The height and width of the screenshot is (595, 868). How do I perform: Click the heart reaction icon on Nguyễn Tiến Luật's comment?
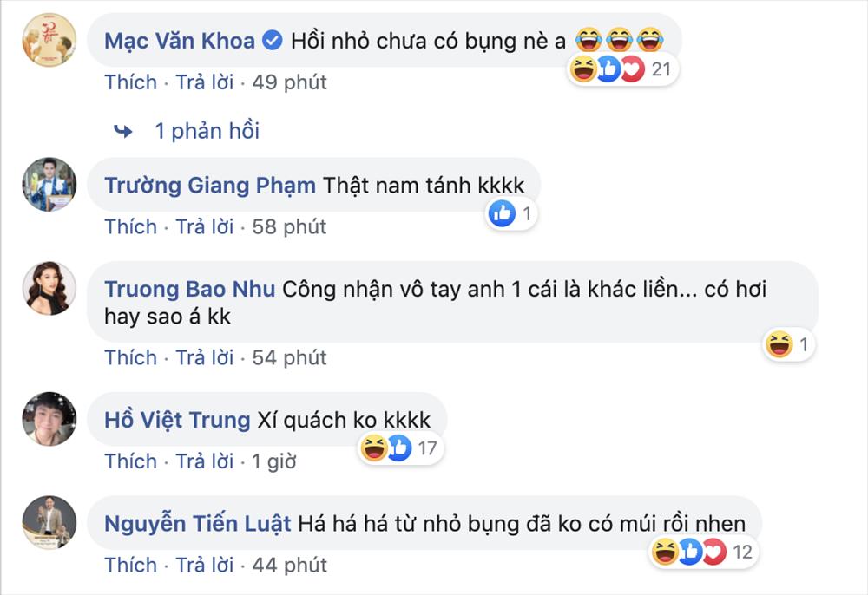713,549
